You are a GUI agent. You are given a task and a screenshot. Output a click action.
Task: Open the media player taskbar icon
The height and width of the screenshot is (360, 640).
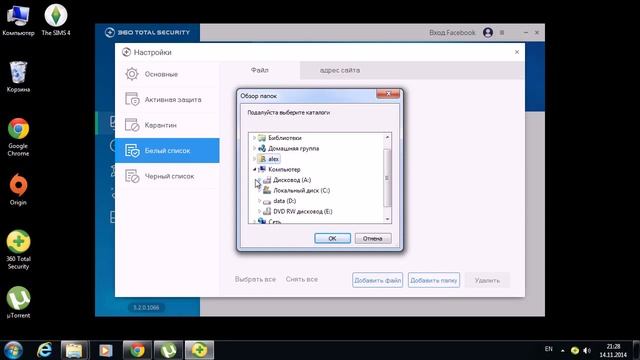tap(105, 350)
